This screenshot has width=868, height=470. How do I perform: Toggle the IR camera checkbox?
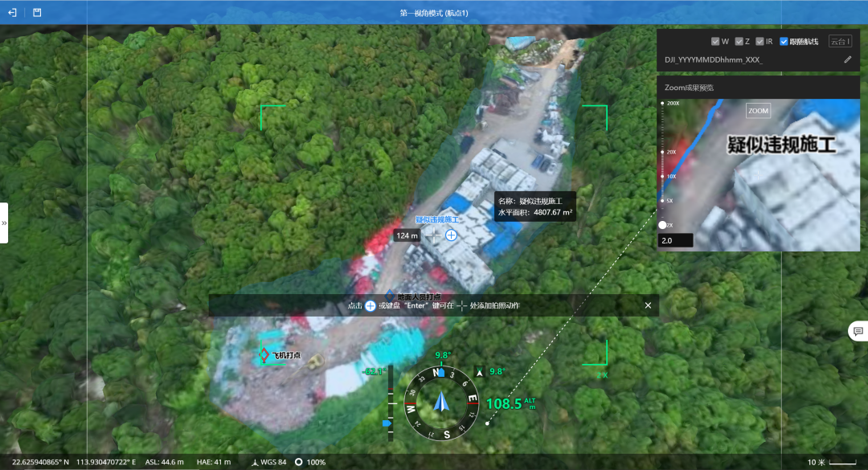click(759, 41)
